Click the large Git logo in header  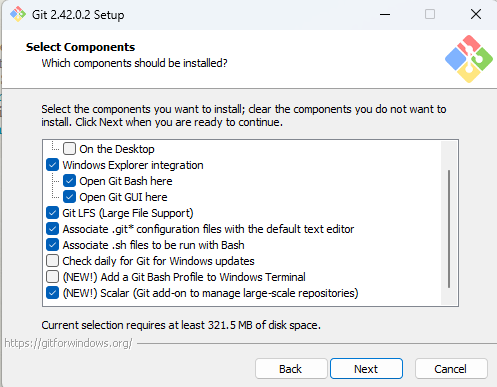click(x=469, y=59)
